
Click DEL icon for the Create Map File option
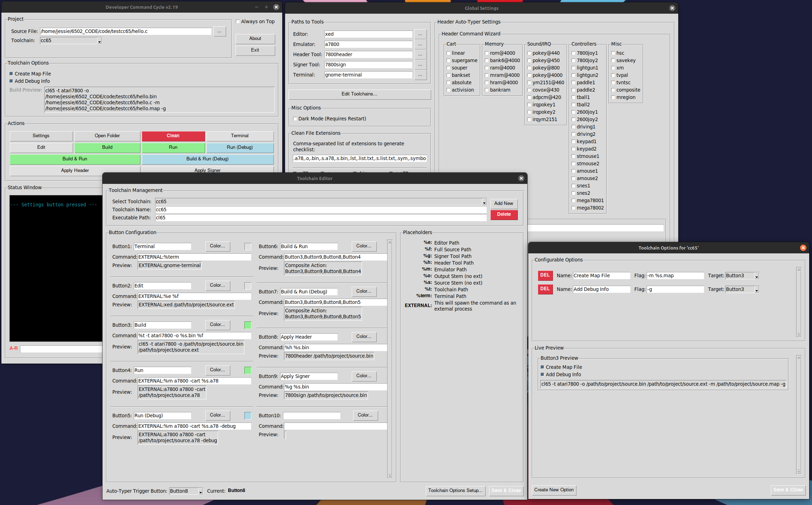click(x=545, y=275)
